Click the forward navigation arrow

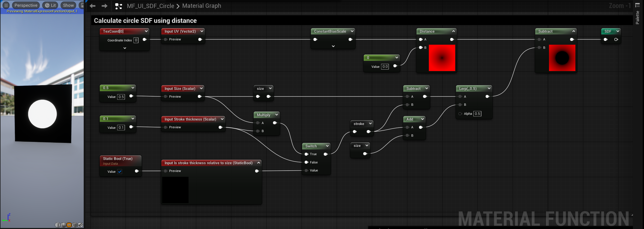(x=104, y=6)
